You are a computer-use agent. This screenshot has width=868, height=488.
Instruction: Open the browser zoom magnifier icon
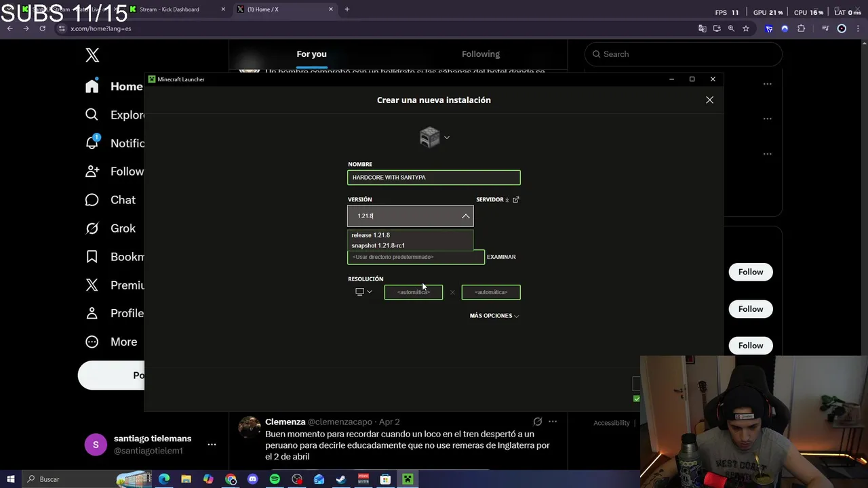click(731, 28)
